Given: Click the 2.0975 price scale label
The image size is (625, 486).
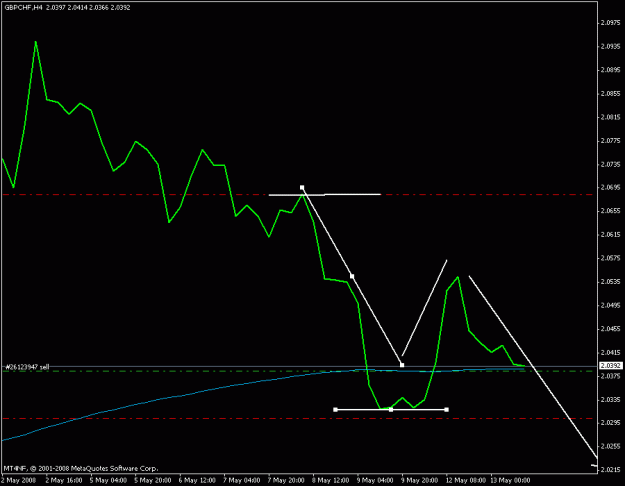Looking at the screenshot, I should pos(611,23).
